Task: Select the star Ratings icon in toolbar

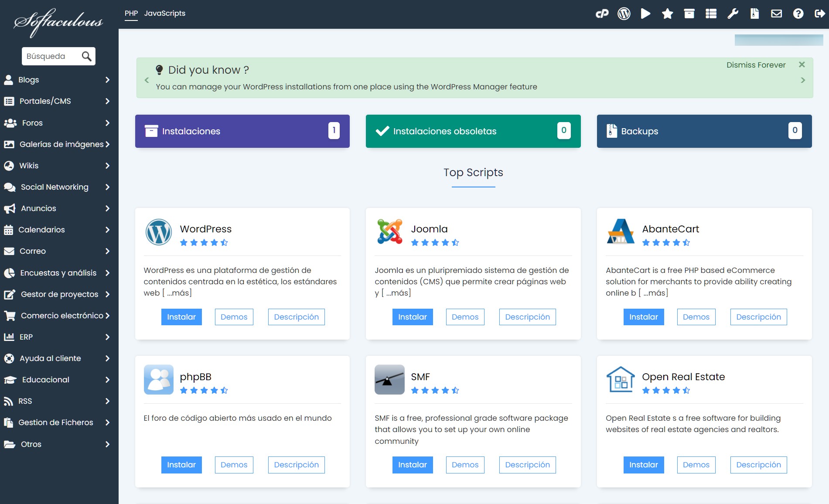Action: pos(667,14)
